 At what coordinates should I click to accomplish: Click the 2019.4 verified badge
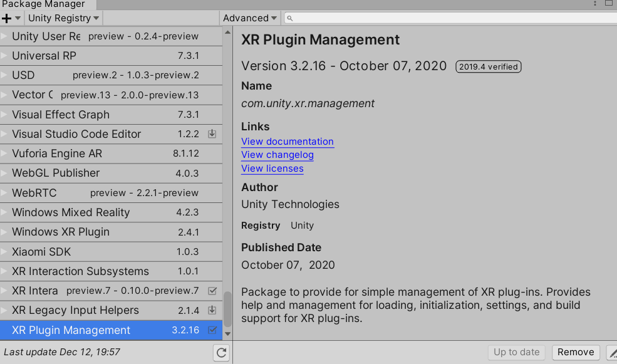coord(489,66)
